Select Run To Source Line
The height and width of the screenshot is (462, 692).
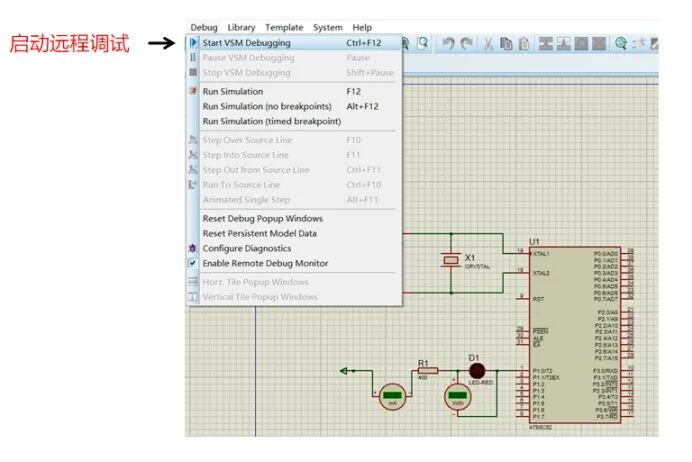click(x=294, y=185)
